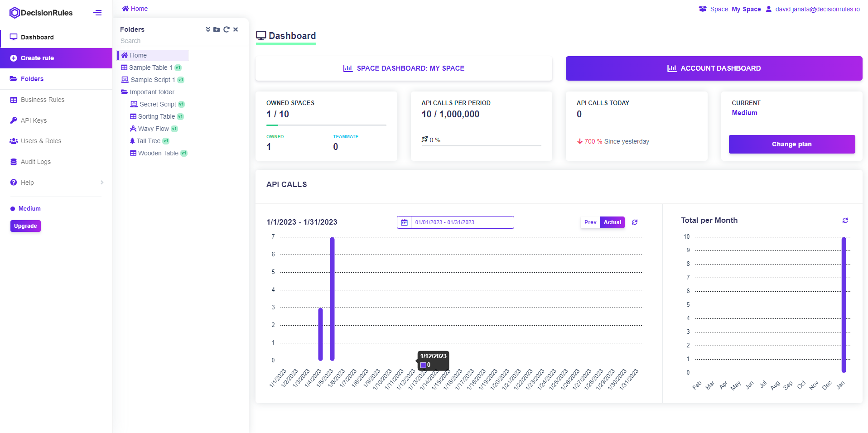Click the Upgrade button in sidebar

[x=25, y=226]
